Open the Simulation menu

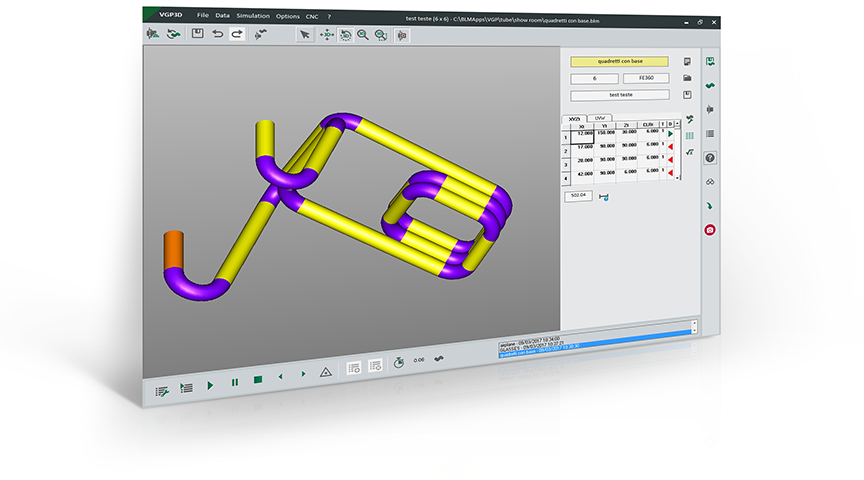[x=253, y=16]
